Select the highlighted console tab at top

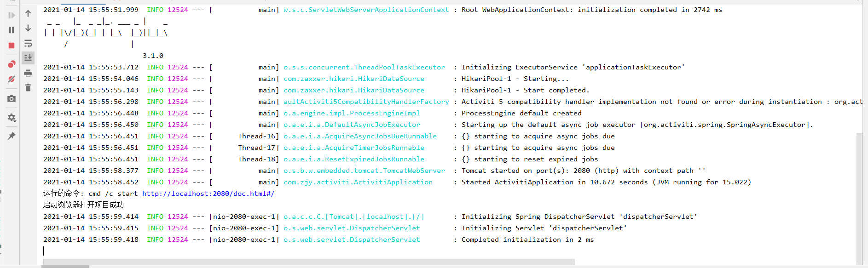(83, 2)
